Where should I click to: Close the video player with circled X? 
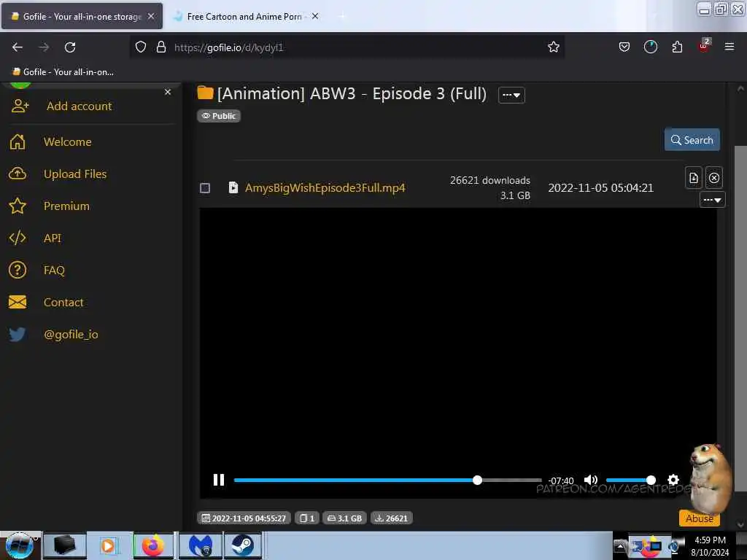tap(713, 178)
